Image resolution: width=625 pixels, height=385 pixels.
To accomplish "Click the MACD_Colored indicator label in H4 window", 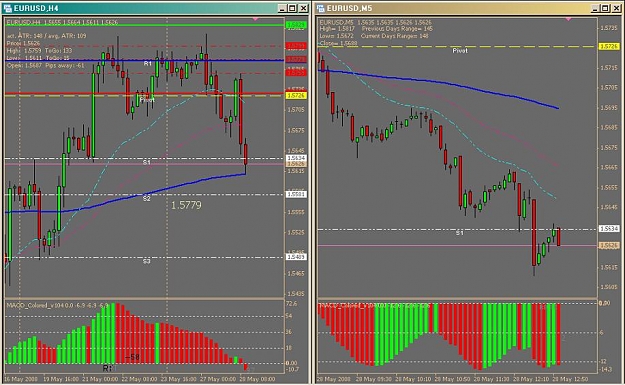I will (57, 305).
